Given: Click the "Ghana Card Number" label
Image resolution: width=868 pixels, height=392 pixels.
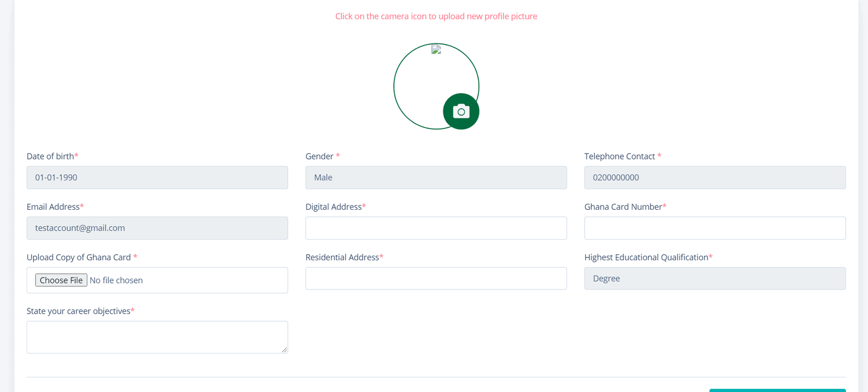Looking at the screenshot, I should (x=623, y=207).
